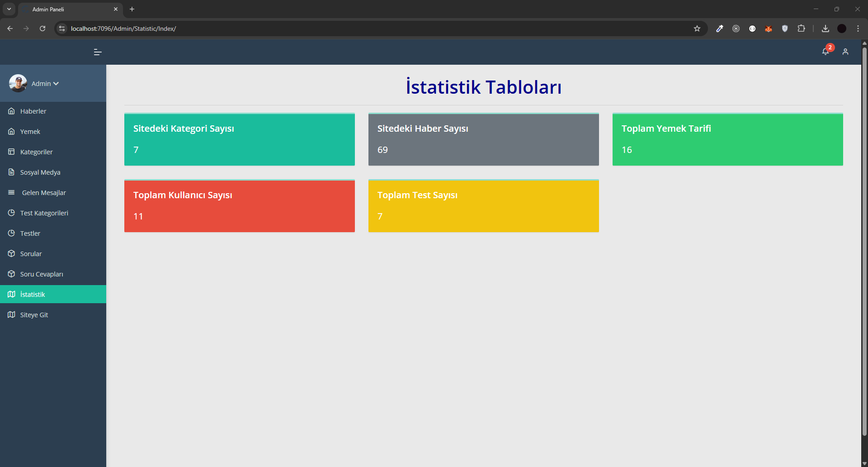Open the user profile icon in header
The width and height of the screenshot is (868, 467).
tap(845, 52)
